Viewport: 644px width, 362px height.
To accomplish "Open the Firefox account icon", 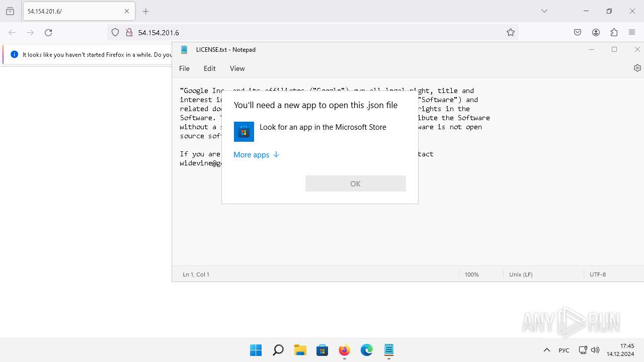I will pos(596,32).
